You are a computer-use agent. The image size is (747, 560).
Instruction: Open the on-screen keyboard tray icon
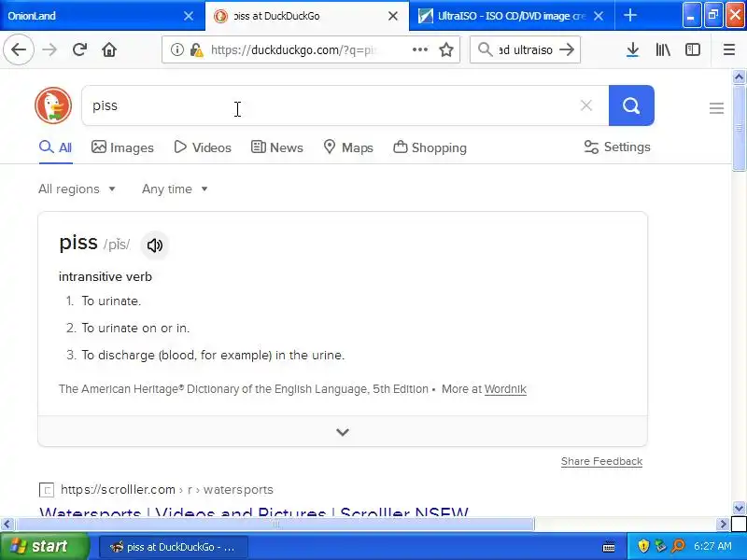pos(609,546)
